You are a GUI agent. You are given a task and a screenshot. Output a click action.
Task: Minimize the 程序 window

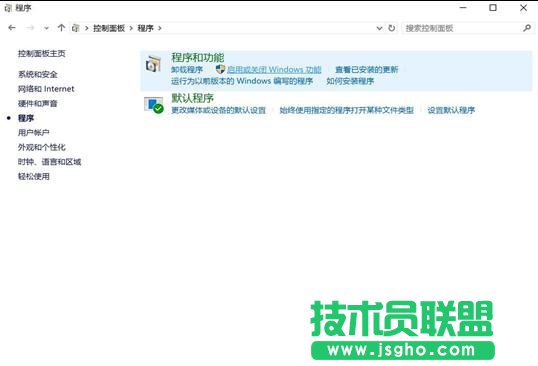click(x=463, y=8)
